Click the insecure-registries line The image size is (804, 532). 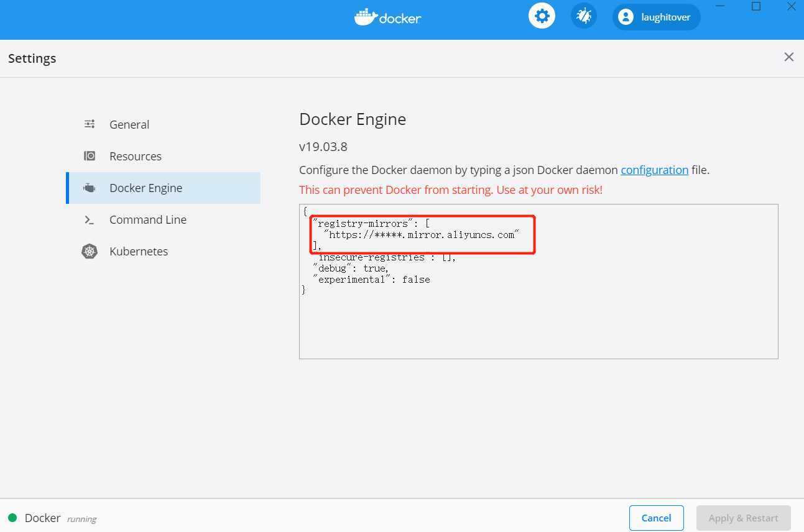385,257
